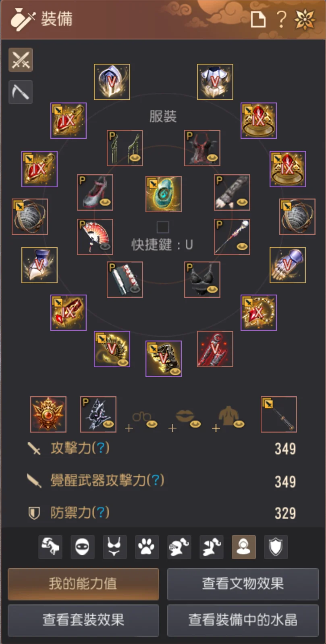Open 查看裝備中的水晶 crystal view
Screen dimensions: 326x644
click(243, 620)
